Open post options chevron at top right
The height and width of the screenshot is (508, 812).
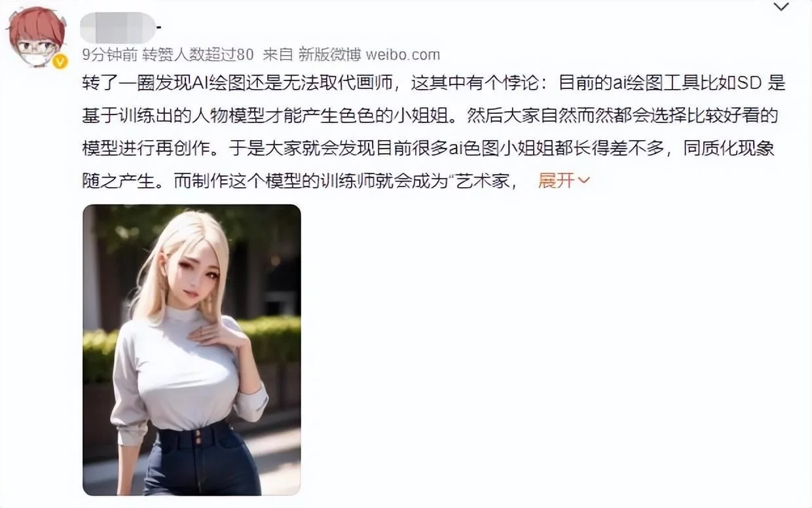coord(781,7)
